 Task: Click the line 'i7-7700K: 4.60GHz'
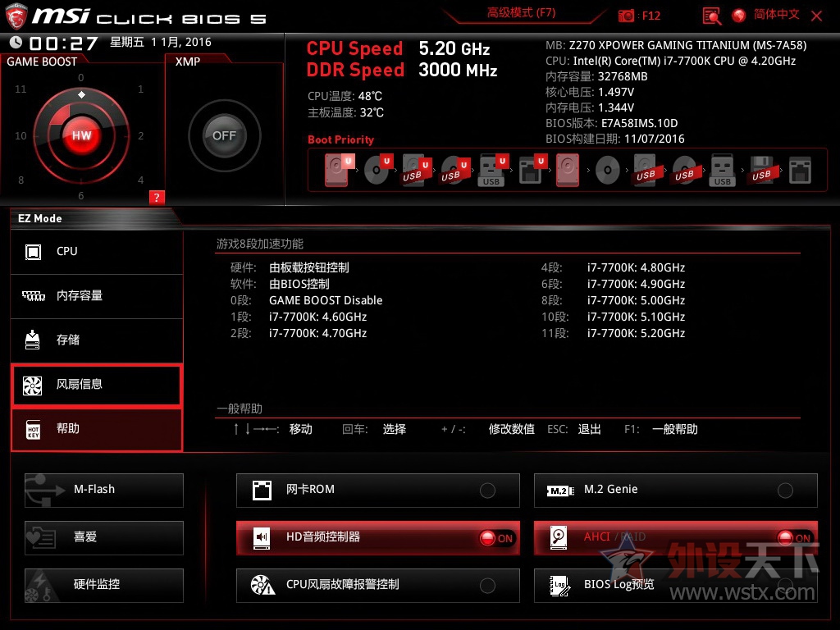tap(317, 317)
